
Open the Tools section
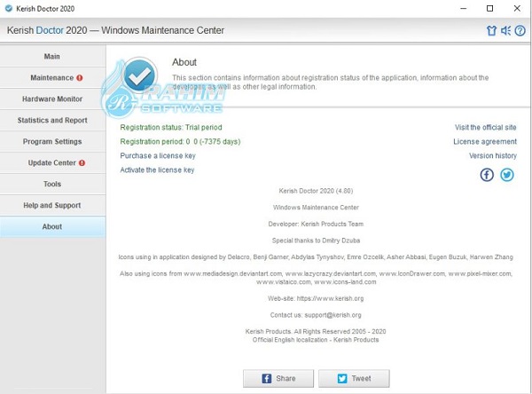52,184
